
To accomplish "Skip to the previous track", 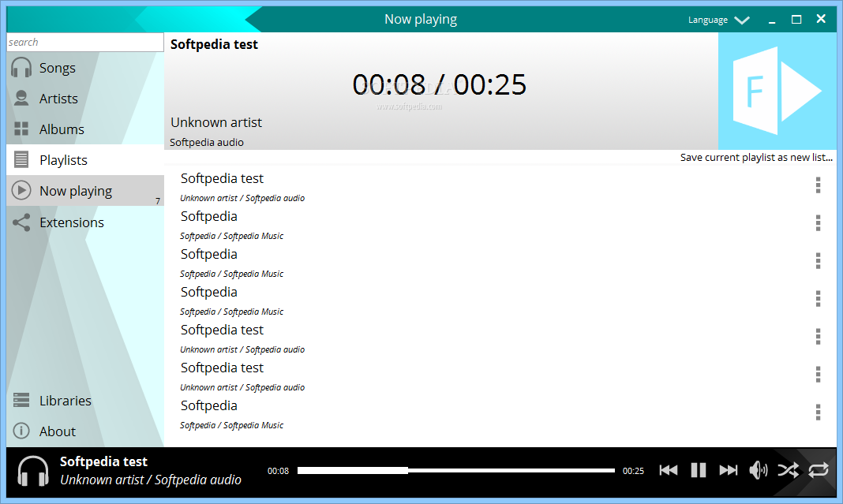I will click(669, 471).
